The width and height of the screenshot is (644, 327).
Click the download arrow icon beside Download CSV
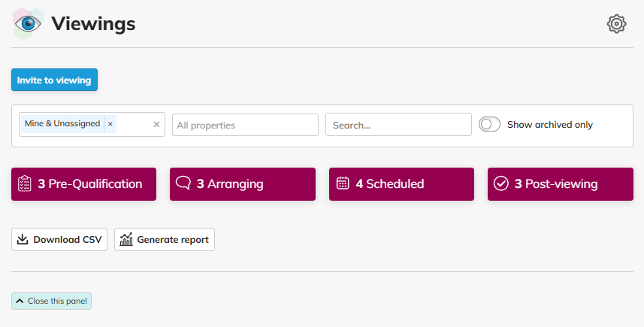tap(23, 240)
